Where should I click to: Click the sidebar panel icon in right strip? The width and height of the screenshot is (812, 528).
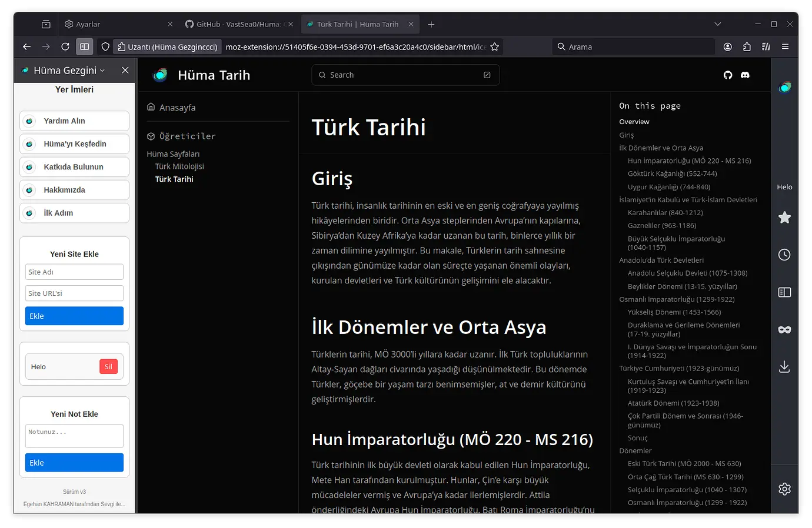tap(785, 292)
